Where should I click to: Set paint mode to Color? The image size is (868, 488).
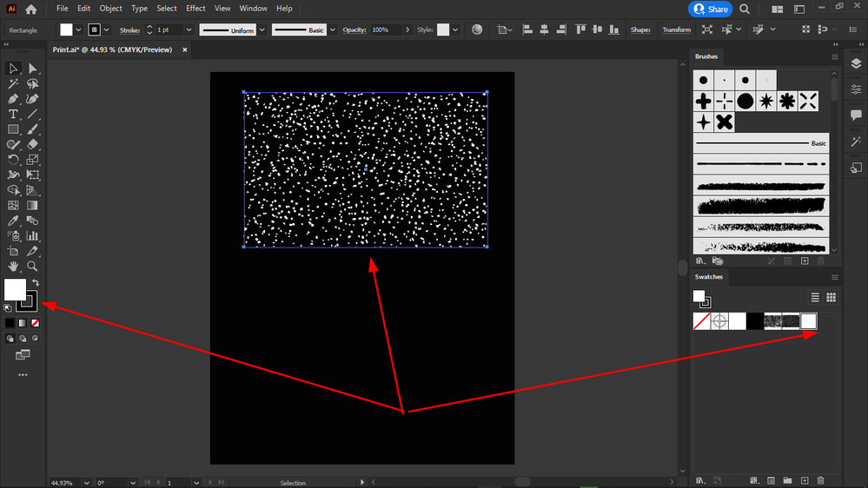coord(10,323)
